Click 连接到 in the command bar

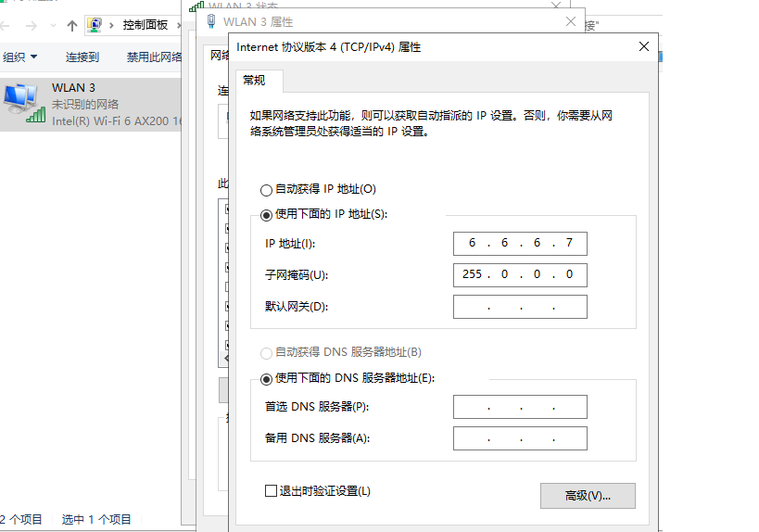(x=82, y=57)
